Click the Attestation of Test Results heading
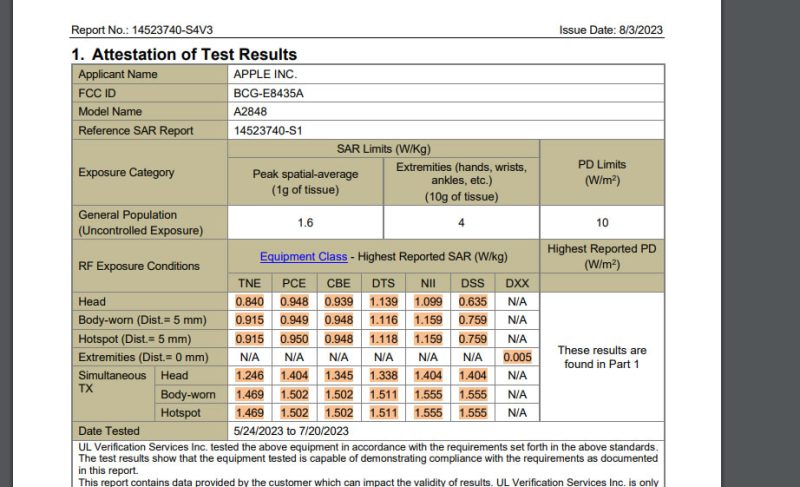Image resolution: width=800 pixels, height=487 pixels. tap(184, 54)
